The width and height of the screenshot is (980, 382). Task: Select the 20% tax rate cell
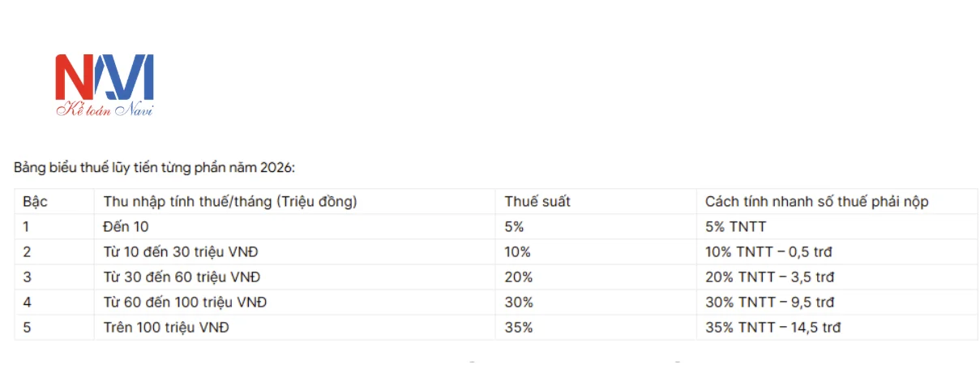tap(518, 277)
